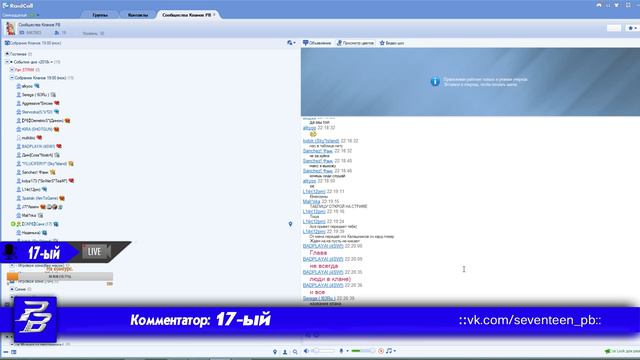Click the Раскрыть status item at bottom right
Image resolution: width=640 pixels, height=360 pixels.
622,351
